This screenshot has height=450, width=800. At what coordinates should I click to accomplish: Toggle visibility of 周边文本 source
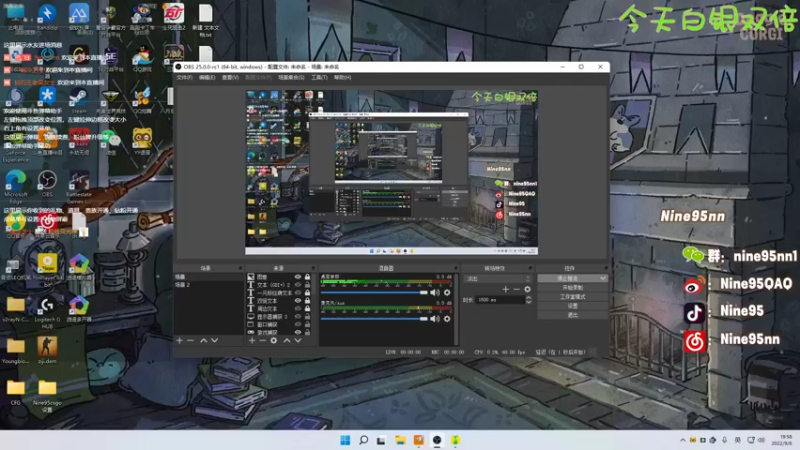298,309
